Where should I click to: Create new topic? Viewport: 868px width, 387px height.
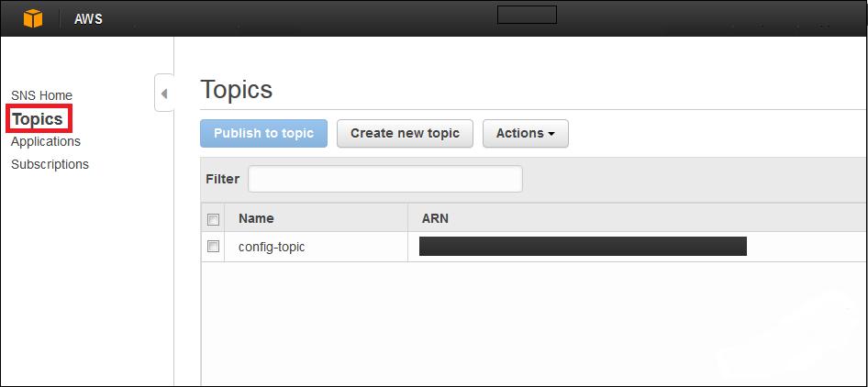[x=405, y=133]
